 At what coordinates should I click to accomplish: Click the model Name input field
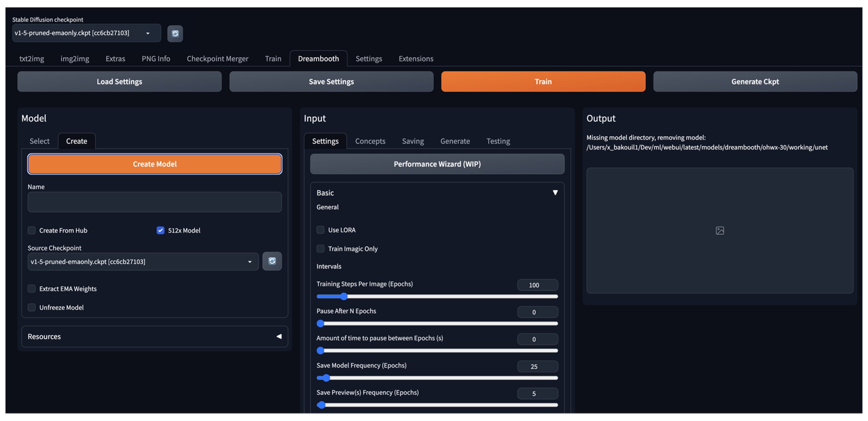tap(155, 202)
